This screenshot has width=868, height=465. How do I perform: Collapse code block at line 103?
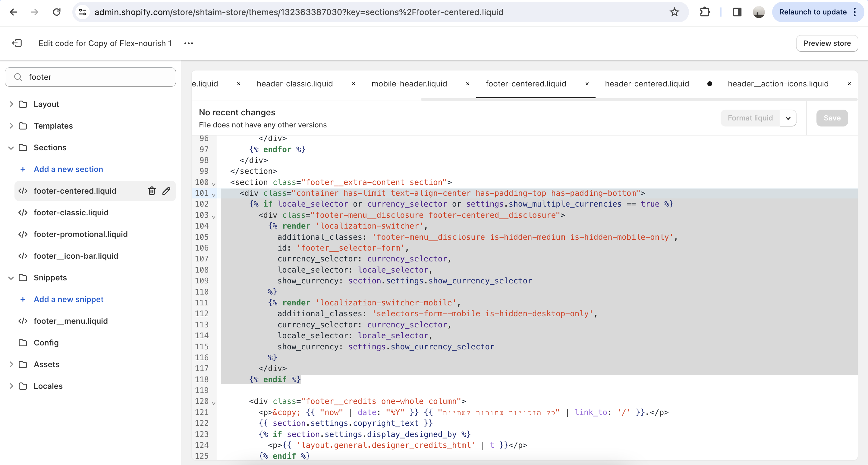point(214,217)
